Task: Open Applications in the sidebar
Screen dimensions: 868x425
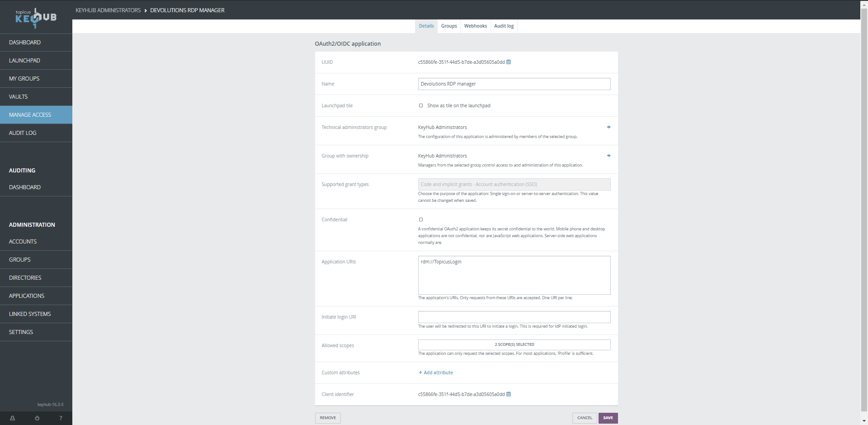Action: [x=36, y=296]
